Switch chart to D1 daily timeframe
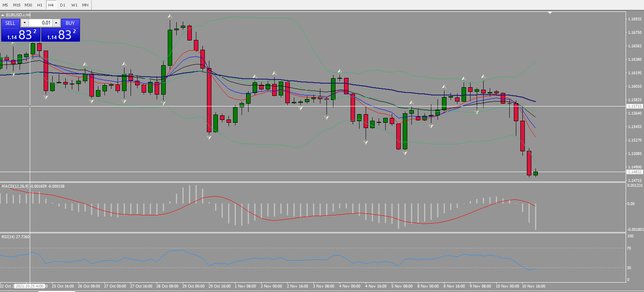The width and height of the screenshot is (644, 292). pos(62,5)
